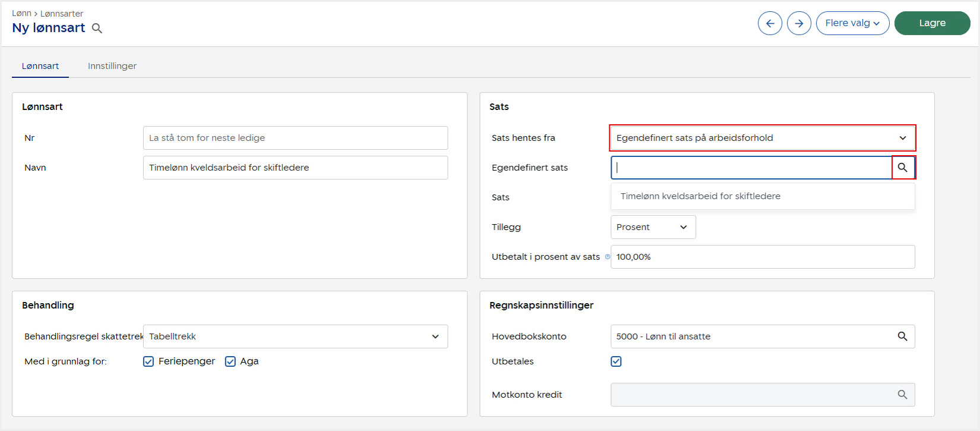The width and height of the screenshot is (980, 431).
Task: Open the Tillegg Prosent dropdown
Action: [x=653, y=227]
